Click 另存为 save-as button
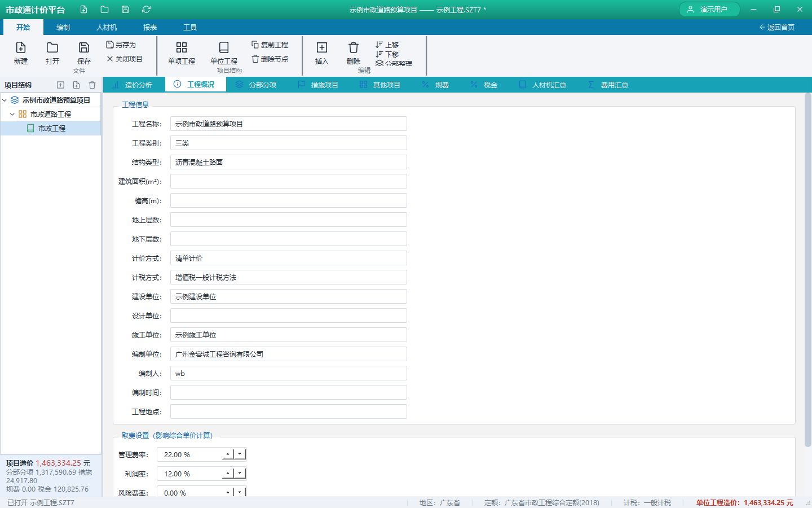This screenshot has height=508, width=812. [x=121, y=45]
